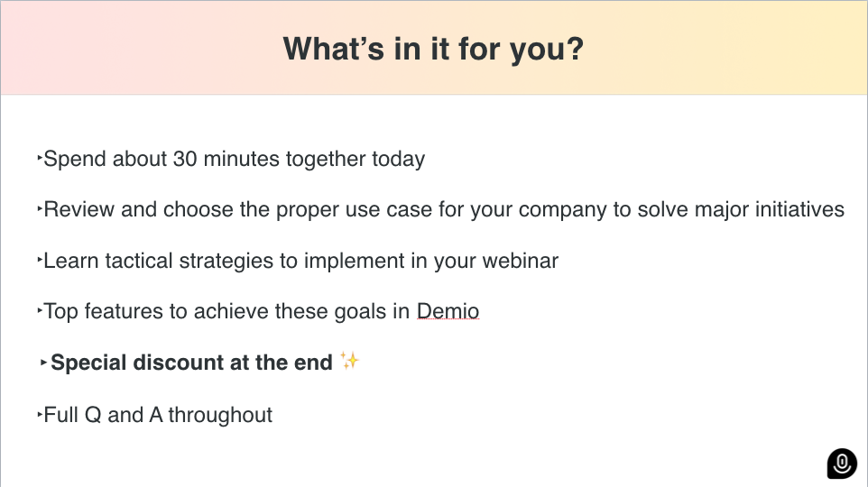This screenshot has width=868, height=487.
Task: Select the slide title "What's in it for you?"
Action: (x=433, y=49)
